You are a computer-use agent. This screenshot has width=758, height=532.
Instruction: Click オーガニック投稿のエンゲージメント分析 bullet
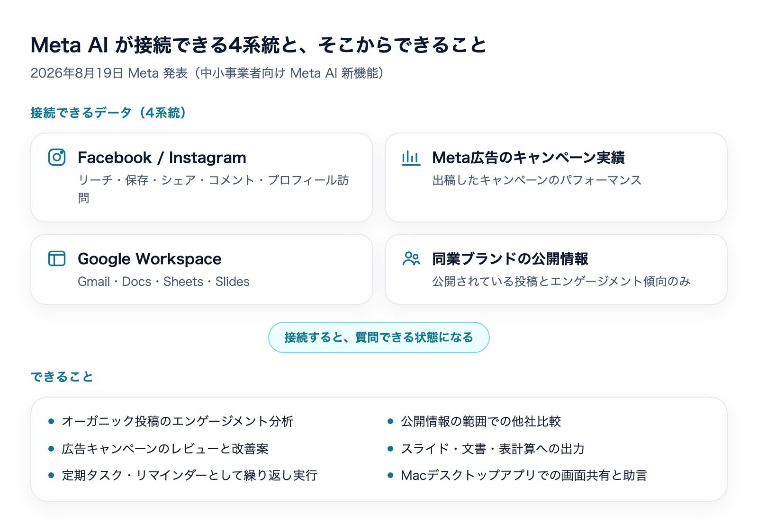[x=178, y=421]
